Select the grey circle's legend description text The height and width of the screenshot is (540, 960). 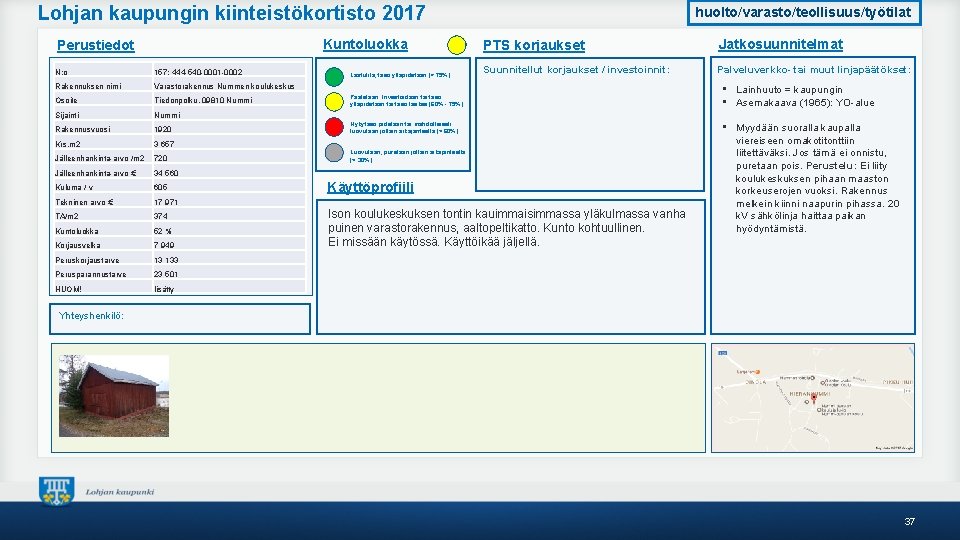408,156
